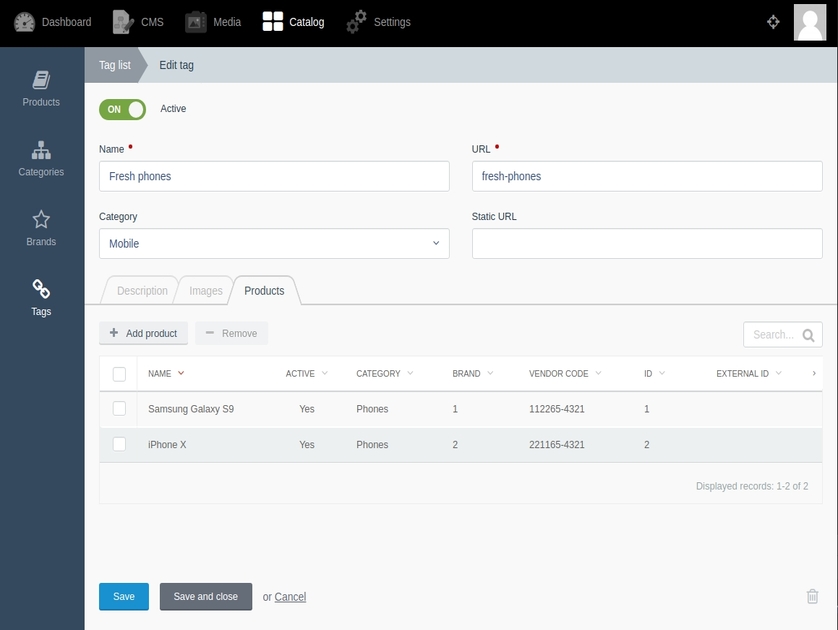The image size is (838, 630).
Task: Open CATEGORY column sort arrow
Action: [x=410, y=373]
